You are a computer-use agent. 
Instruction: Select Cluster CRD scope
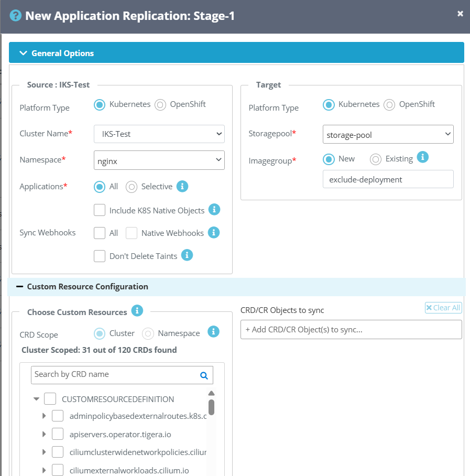point(100,333)
